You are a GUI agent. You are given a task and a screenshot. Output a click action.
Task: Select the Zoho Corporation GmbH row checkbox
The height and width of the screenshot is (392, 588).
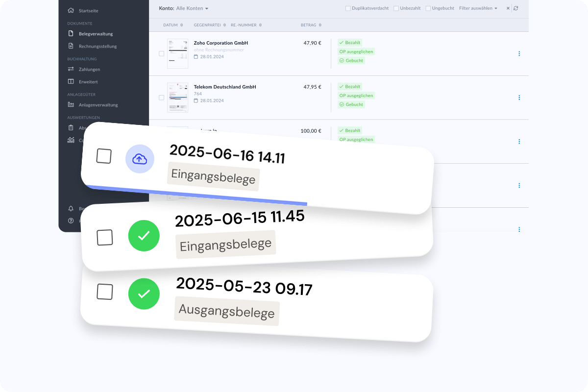pyautogui.click(x=162, y=53)
